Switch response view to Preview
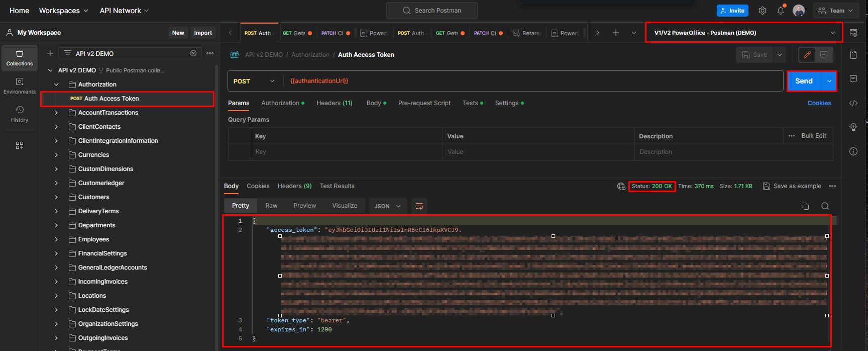868x351 pixels. click(304, 206)
